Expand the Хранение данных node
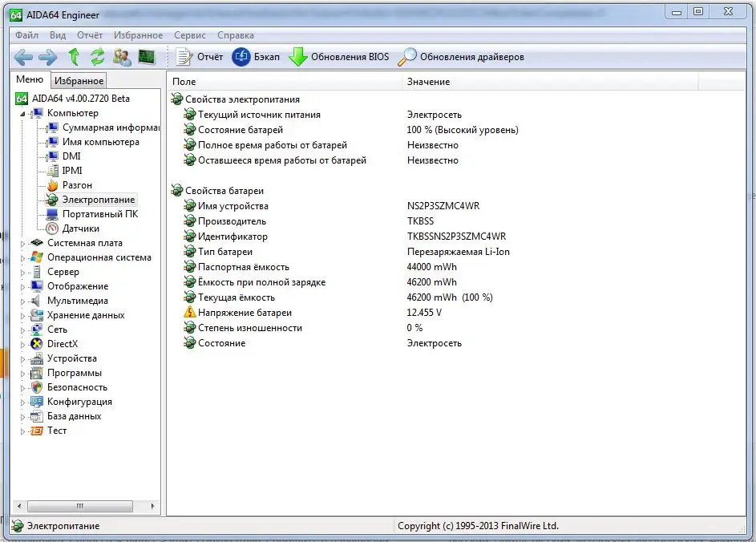Image resolution: width=756 pixels, height=542 pixels. [x=22, y=316]
